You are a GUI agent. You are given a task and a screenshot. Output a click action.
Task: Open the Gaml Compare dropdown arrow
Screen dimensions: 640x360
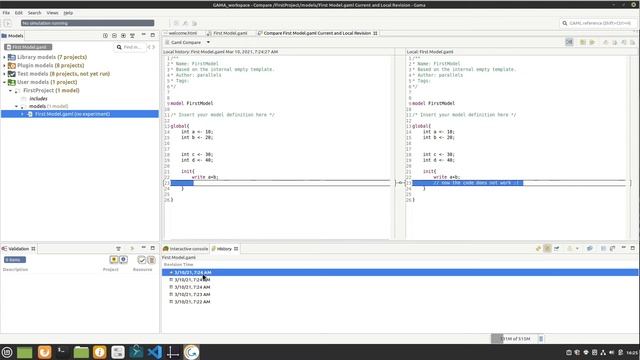[x=208, y=42]
